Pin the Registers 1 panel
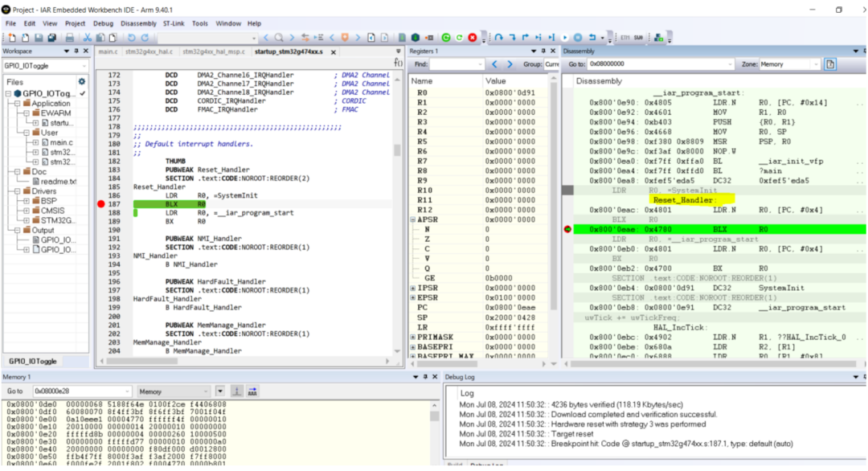This screenshot has height=471, width=868. pos(543,51)
